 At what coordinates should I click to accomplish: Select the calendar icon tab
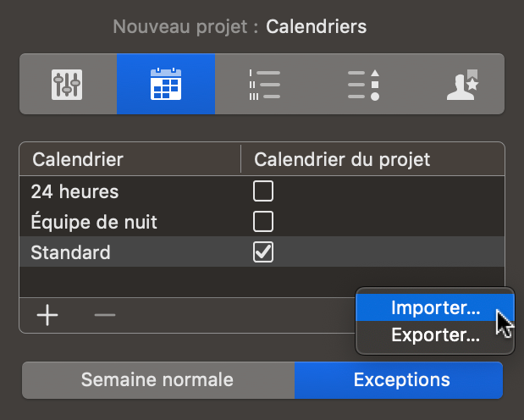pos(165,85)
